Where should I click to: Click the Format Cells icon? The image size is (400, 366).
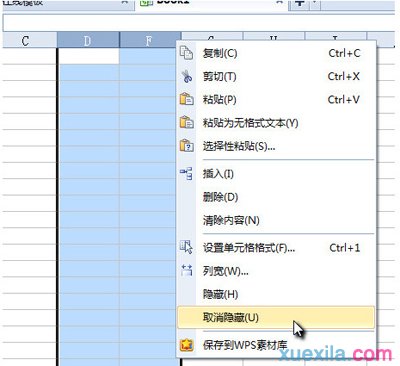pyautogui.click(x=186, y=247)
